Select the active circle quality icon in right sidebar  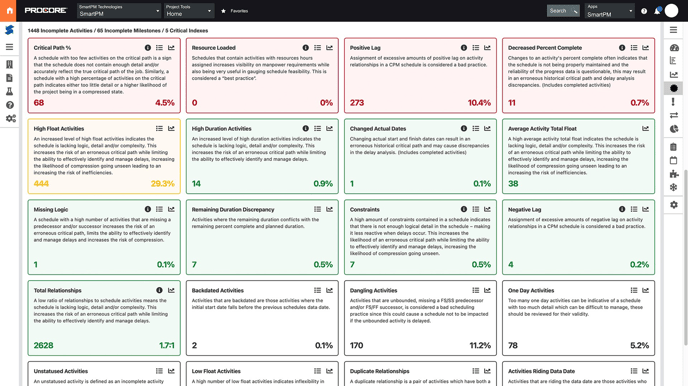[674, 88]
